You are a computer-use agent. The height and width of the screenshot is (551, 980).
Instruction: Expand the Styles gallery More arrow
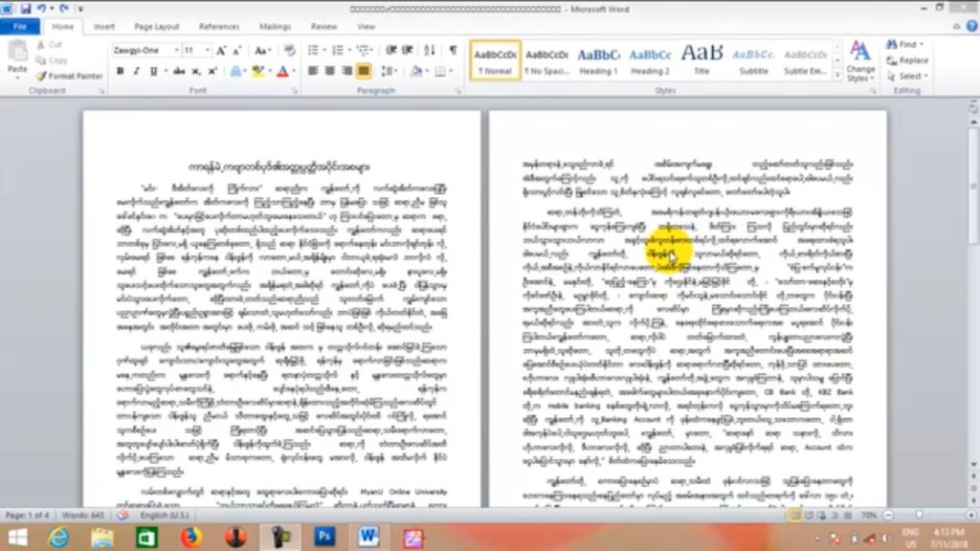(837, 75)
